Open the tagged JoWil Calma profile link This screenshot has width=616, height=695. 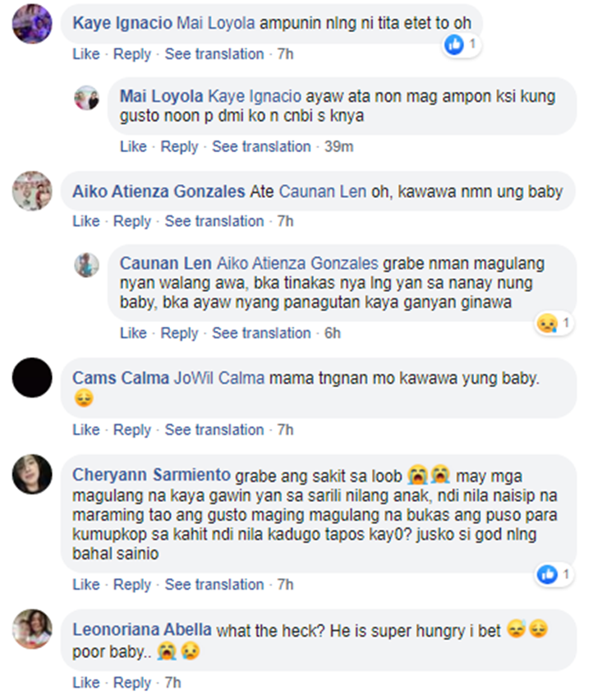coord(219,378)
